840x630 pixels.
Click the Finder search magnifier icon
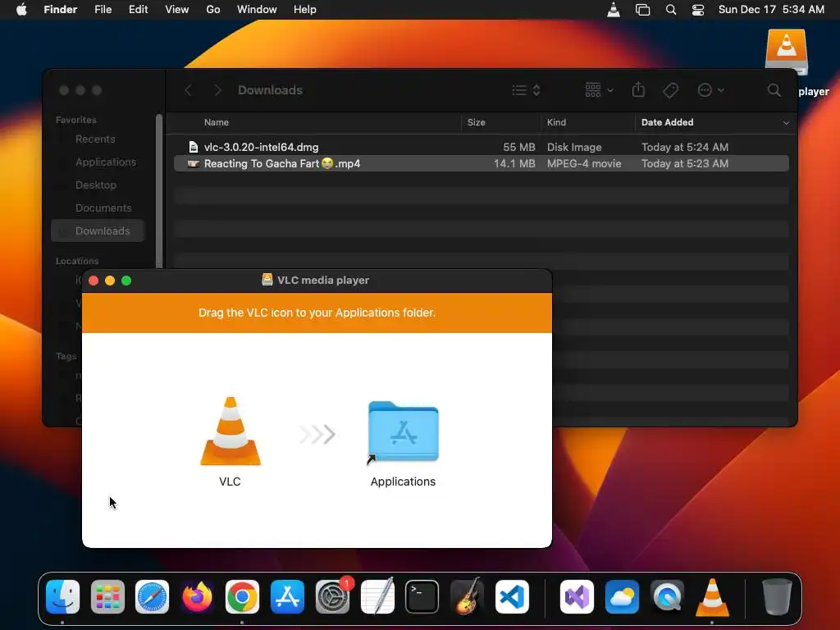pyautogui.click(x=774, y=90)
